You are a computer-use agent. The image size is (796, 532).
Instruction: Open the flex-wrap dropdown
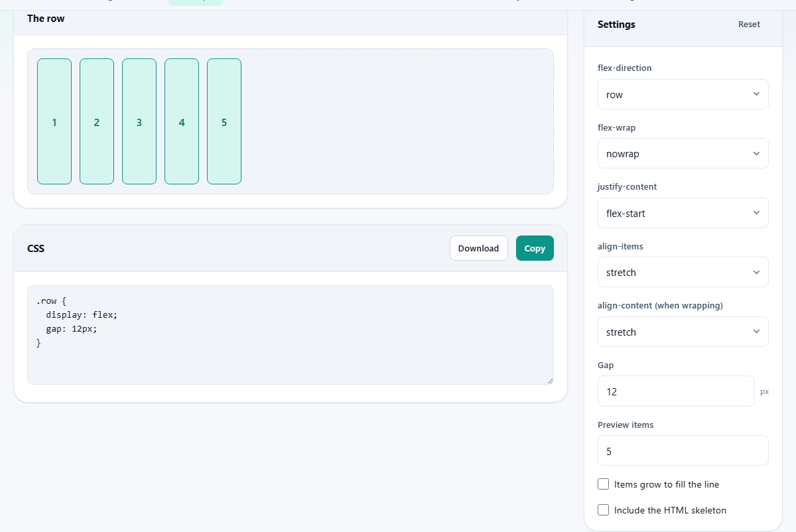(x=683, y=153)
